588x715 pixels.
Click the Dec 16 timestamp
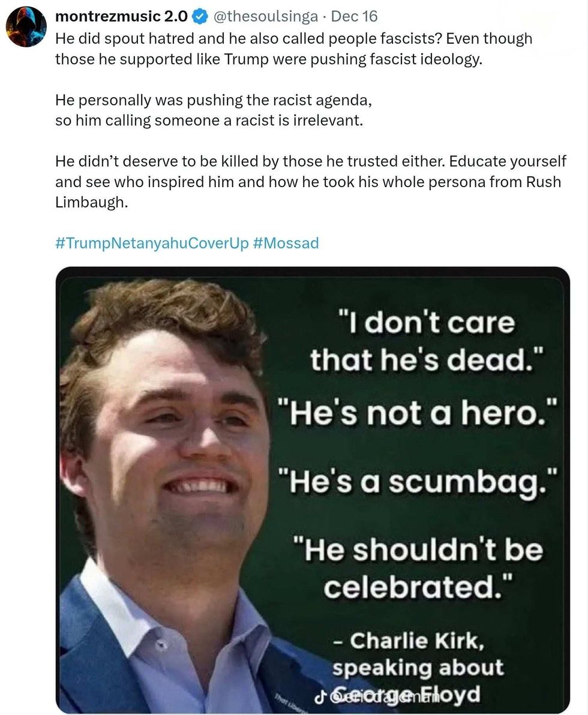[354, 17]
